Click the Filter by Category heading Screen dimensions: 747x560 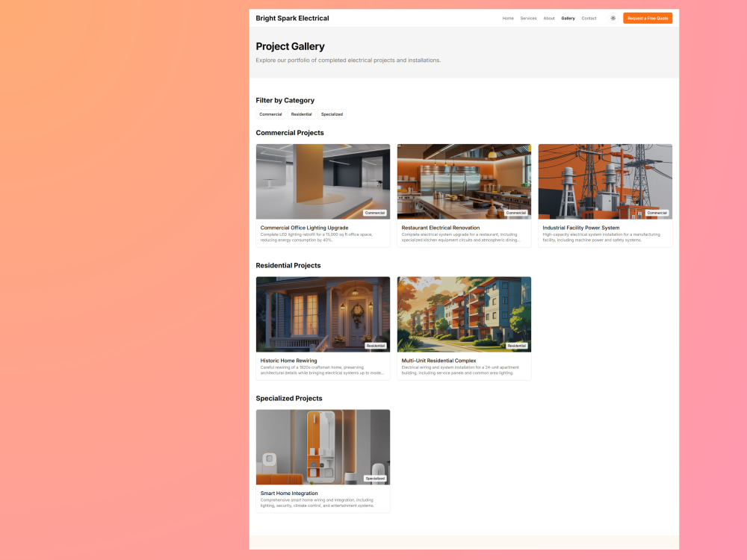pyautogui.click(x=285, y=101)
